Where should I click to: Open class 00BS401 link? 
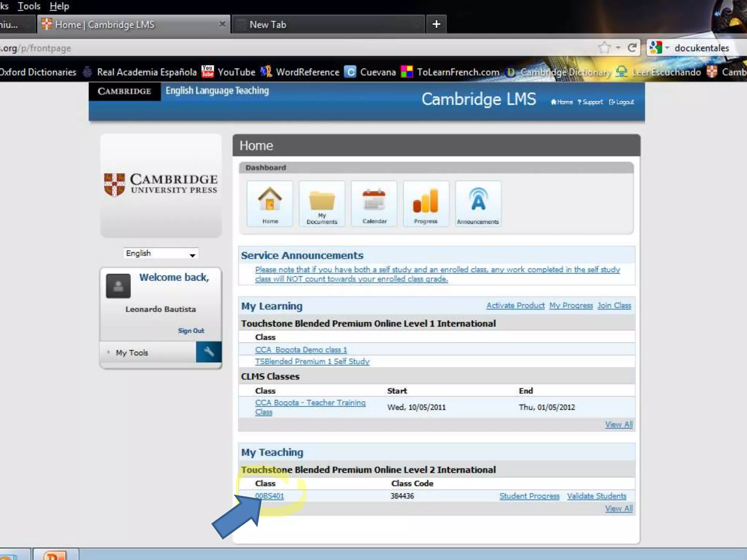(270, 496)
